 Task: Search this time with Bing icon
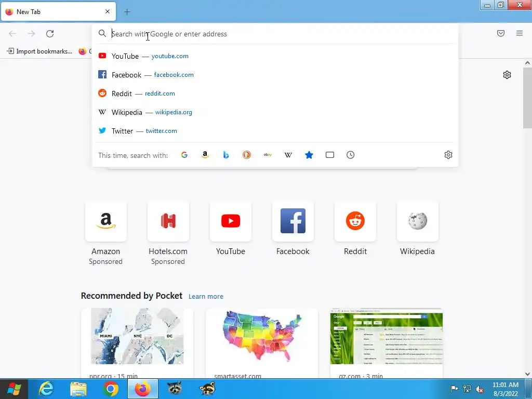pyautogui.click(x=226, y=155)
